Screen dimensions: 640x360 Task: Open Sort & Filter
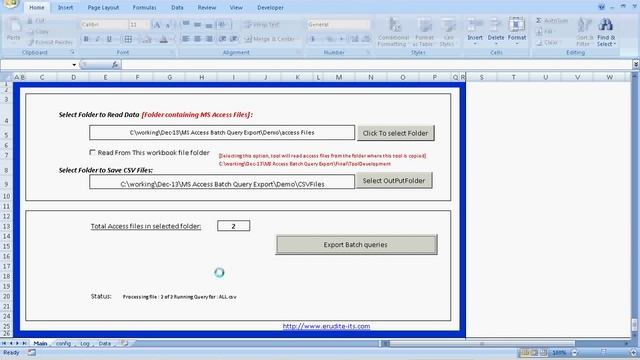coord(584,32)
